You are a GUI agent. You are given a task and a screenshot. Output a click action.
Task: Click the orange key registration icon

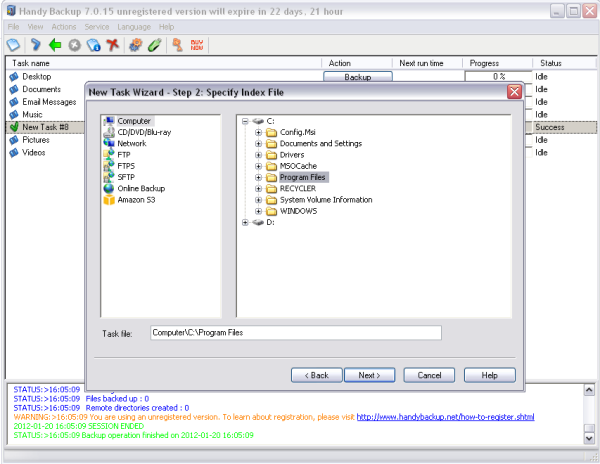click(x=177, y=45)
